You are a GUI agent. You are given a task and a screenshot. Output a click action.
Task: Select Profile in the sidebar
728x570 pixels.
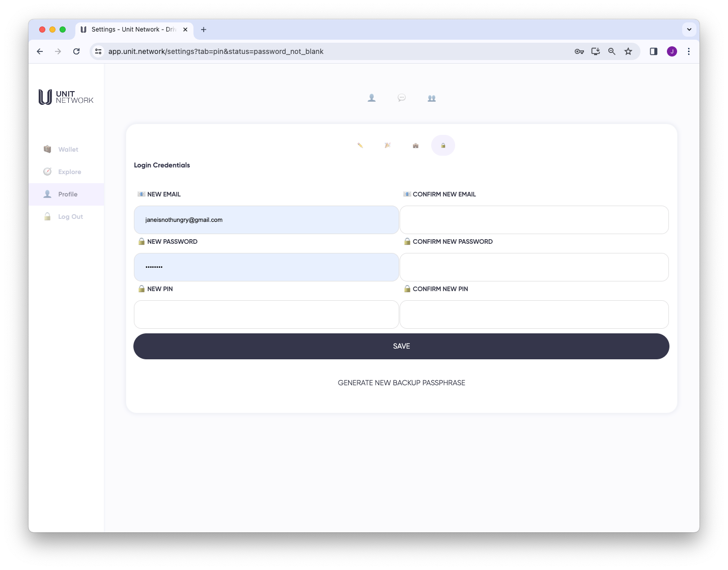click(x=68, y=194)
